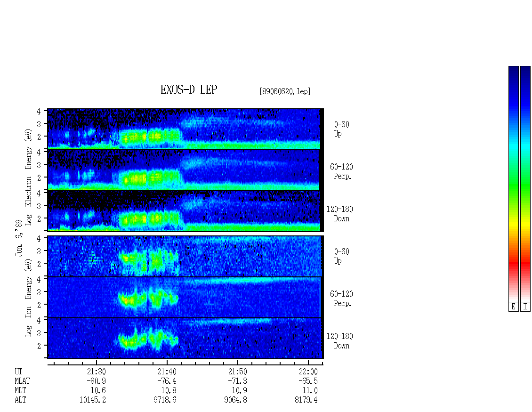Click the ion 120-180 Down spectrogram panel
Image resolution: width=532 pixels, height=412 pixels.
(x=185, y=339)
